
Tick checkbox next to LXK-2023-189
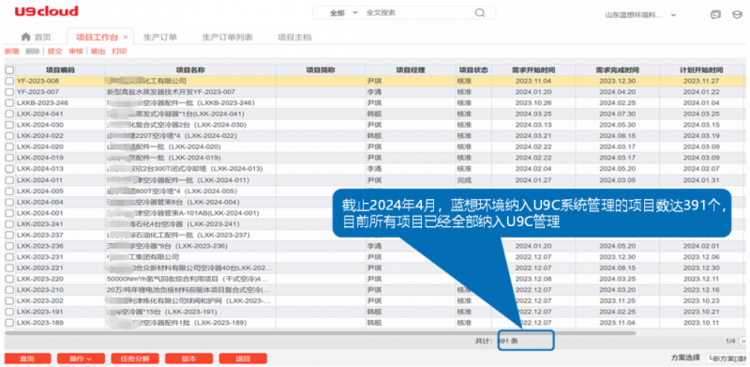(10, 323)
